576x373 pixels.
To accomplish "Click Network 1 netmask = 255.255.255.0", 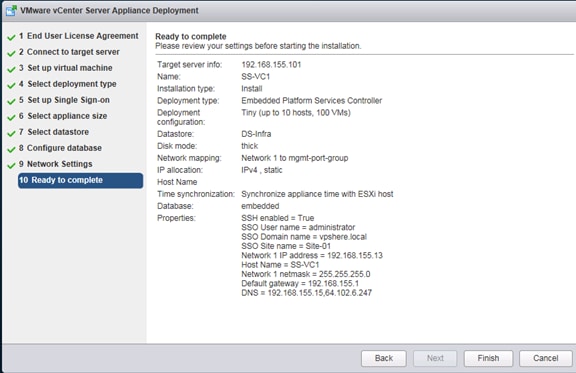I will coord(306,274).
